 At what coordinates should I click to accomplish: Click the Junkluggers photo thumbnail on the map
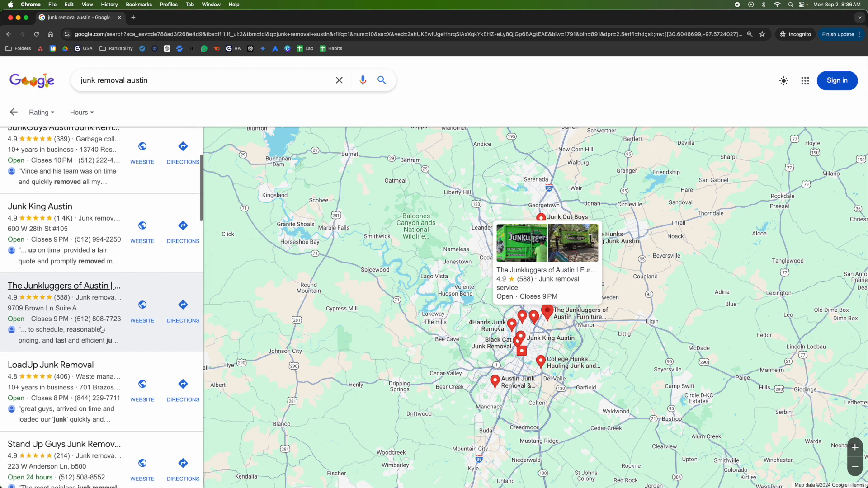click(521, 243)
